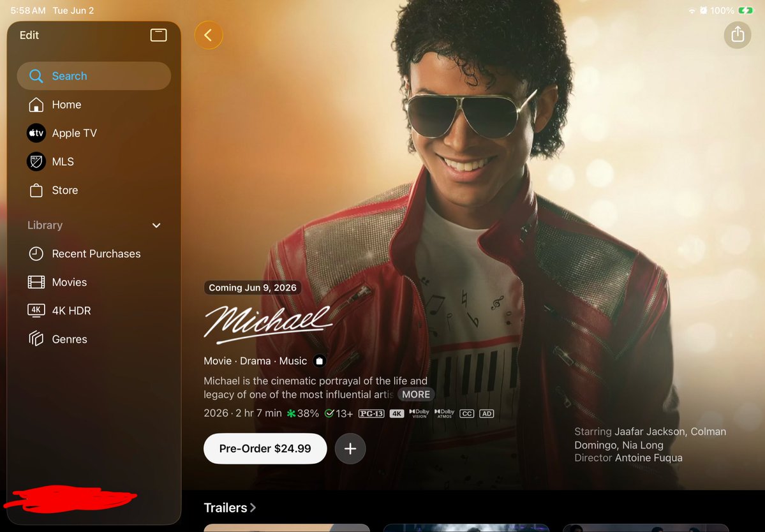The image size is (765, 532).
Task: Open Home from the sidebar house icon
Action: (36, 105)
